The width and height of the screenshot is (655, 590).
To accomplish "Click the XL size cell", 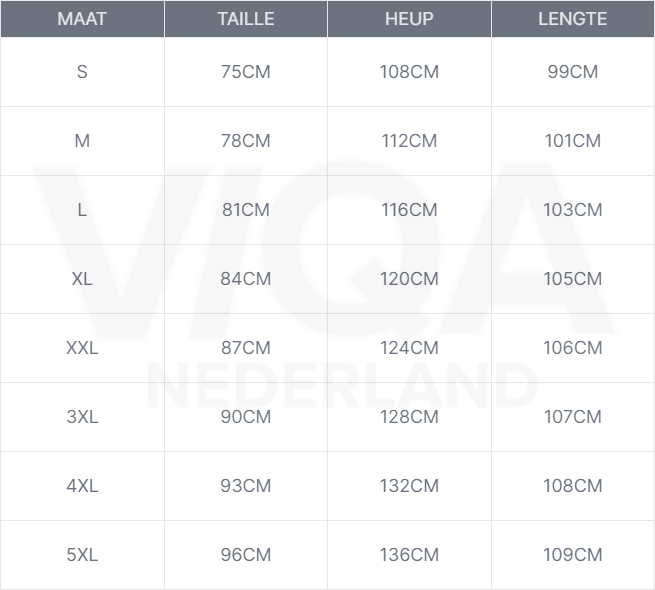I will 82,279.
